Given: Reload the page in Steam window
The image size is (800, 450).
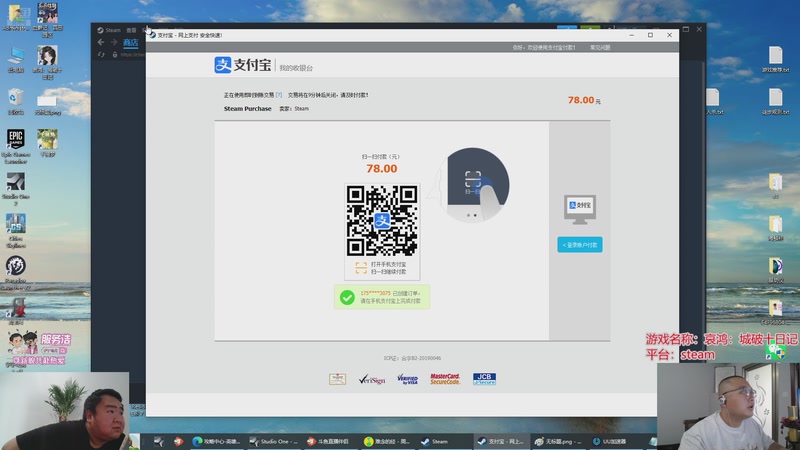Looking at the screenshot, I should [101, 54].
